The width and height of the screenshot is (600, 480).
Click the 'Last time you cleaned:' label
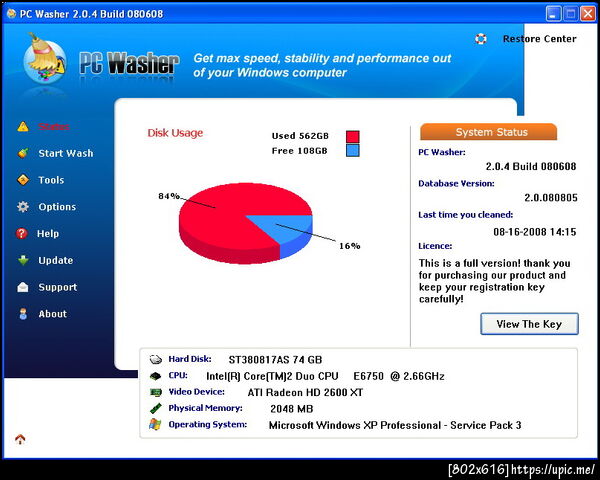coord(465,215)
